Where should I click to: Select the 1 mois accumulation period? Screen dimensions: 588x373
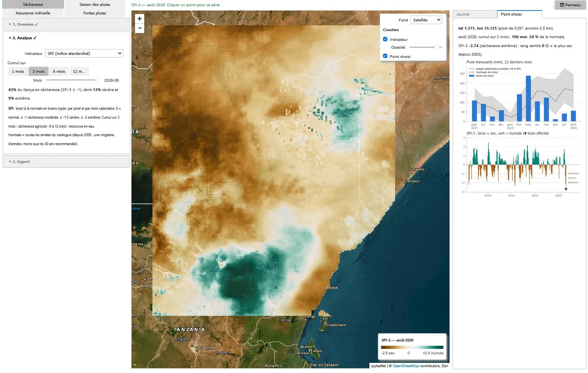(18, 71)
